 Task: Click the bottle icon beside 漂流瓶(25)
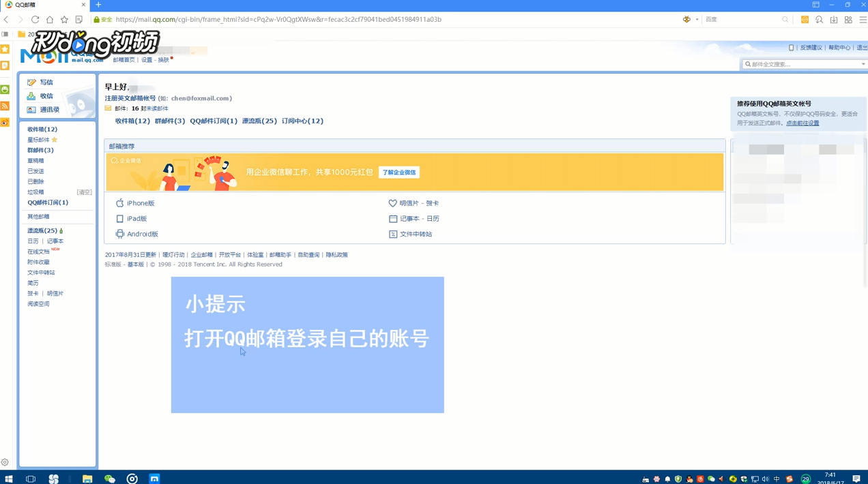(x=61, y=231)
